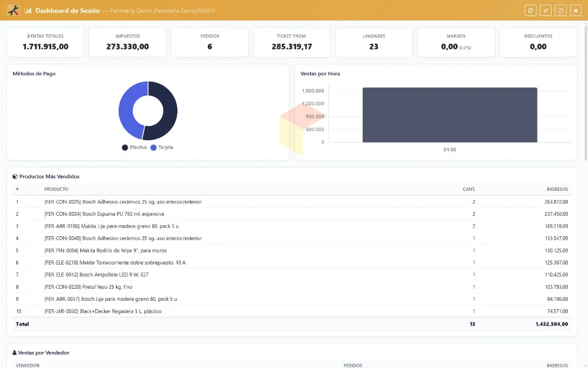The width and height of the screenshot is (588, 368).
Task: Click the CANT. column header
Action: coord(469,189)
